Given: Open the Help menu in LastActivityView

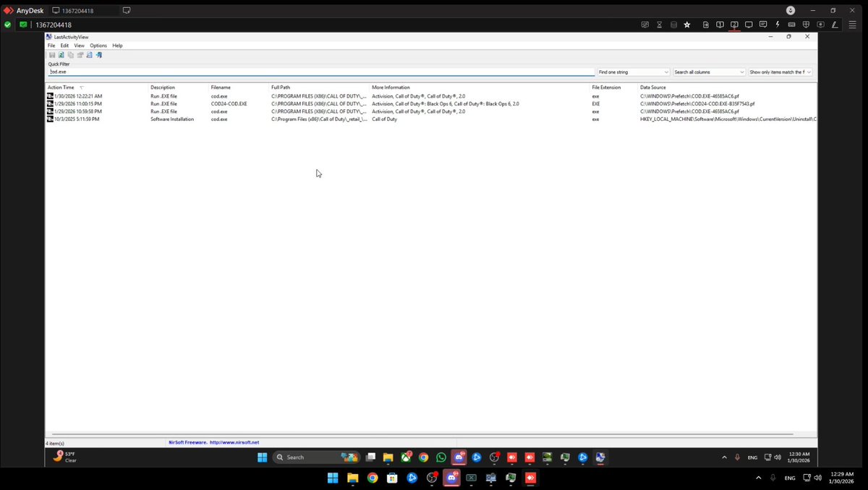Looking at the screenshot, I should [x=117, y=46].
